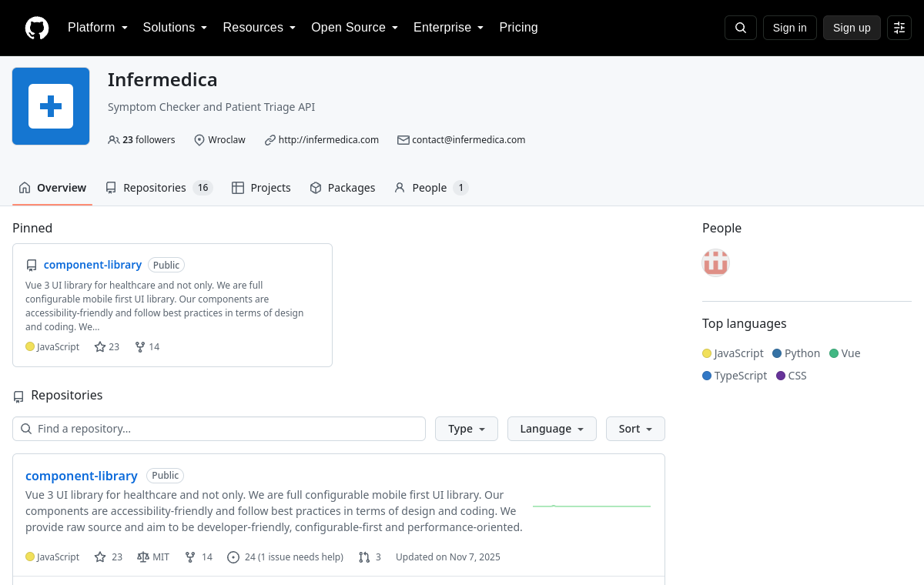Expand the Open Source menu

355,28
